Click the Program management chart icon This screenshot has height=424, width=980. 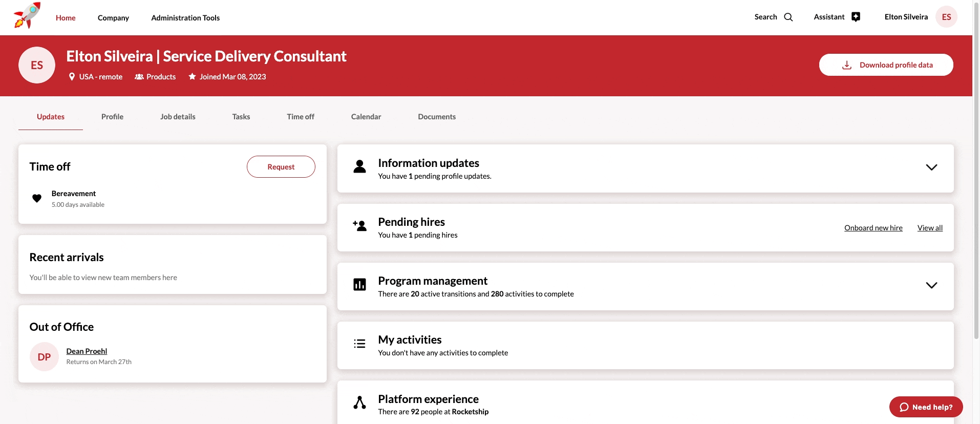pyautogui.click(x=359, y=285)
